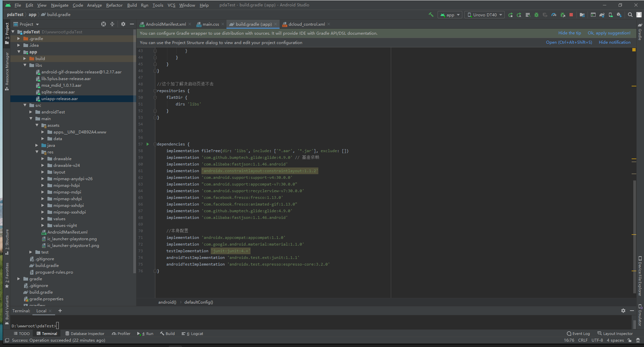Click the 'Ok, apply suggestion!' link
644x347 pixels.
tap(609, 33)
